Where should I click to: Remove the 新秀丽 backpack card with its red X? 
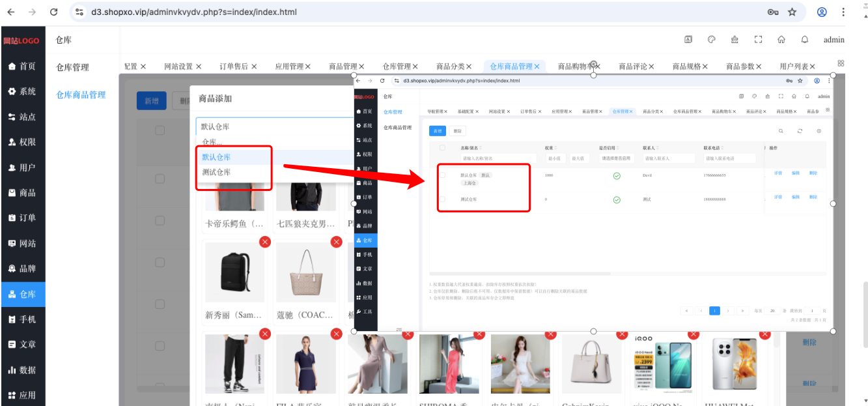tap(265, 242)
